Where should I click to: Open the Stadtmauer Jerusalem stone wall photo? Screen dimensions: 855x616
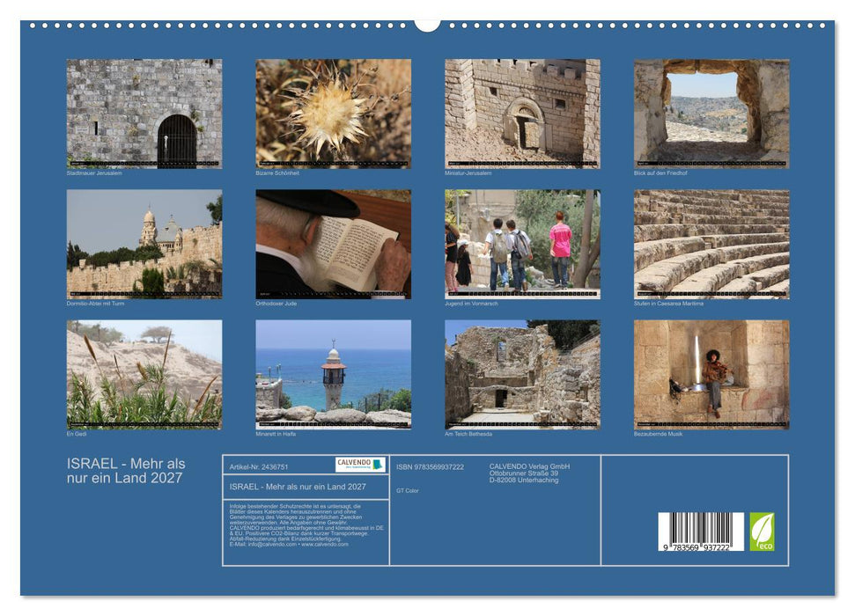tap(144, 114)
